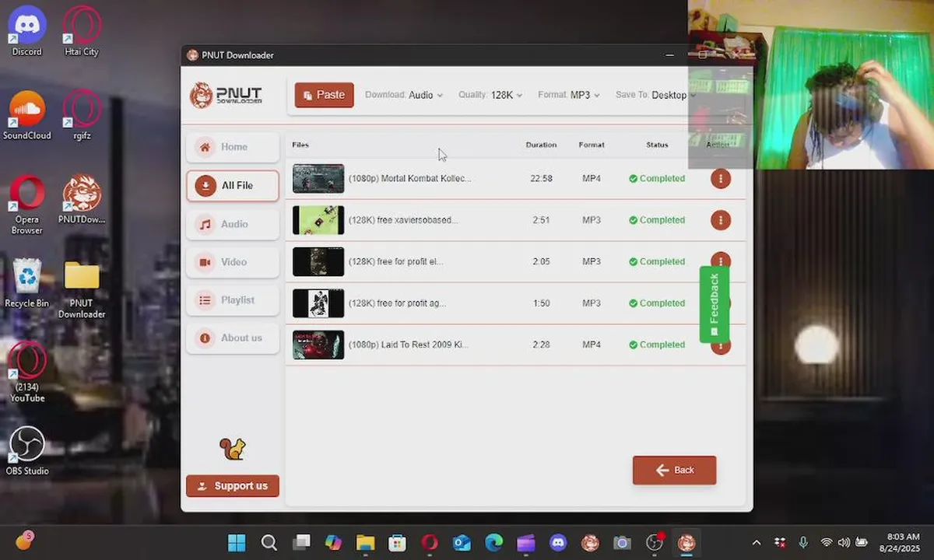This screenshot has height=560, width=934.
Task: Open Opera from the taskbar
Action: (x=430, y=543)
